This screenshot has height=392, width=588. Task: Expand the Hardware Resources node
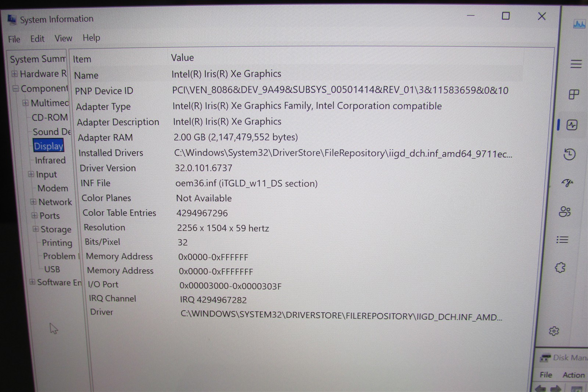point(15,74)
